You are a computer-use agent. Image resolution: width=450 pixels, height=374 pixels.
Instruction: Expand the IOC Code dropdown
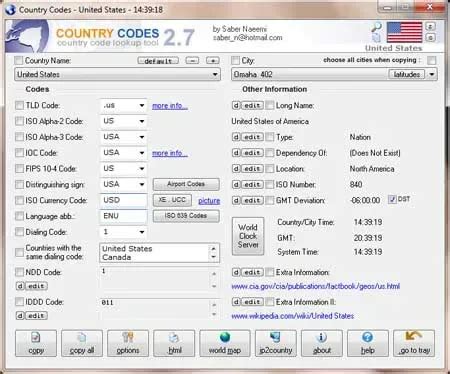[142, 153]
